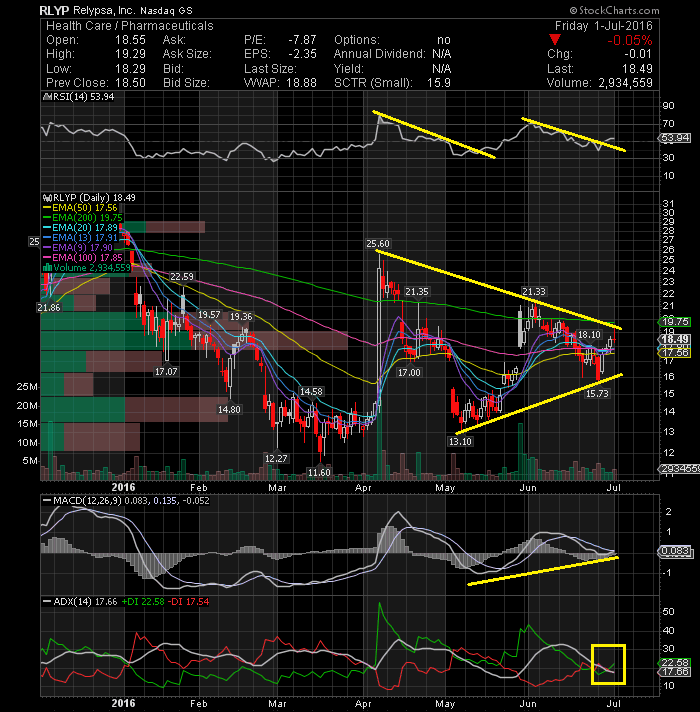Click the red -DI 17.54 label
This screenshot has height=712, width=700.
(188, 602)
